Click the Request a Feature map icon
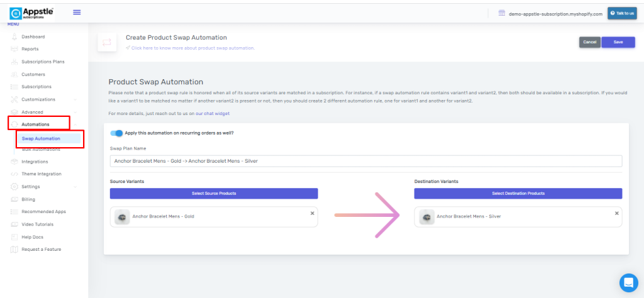 tap(14, 250)
